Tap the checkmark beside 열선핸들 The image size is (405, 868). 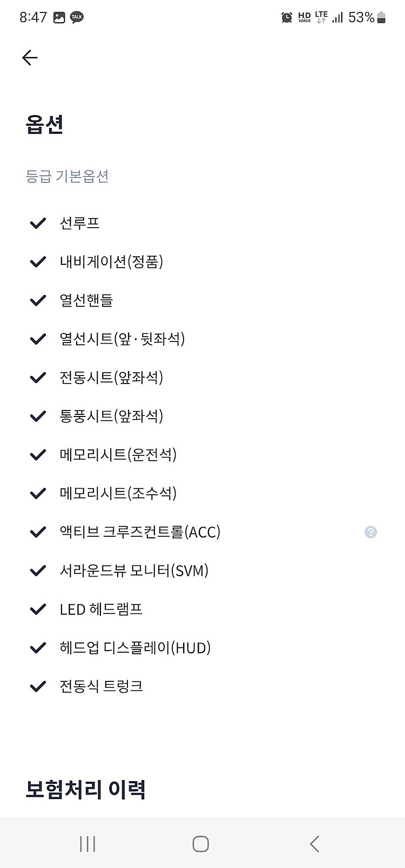(38, 300)
